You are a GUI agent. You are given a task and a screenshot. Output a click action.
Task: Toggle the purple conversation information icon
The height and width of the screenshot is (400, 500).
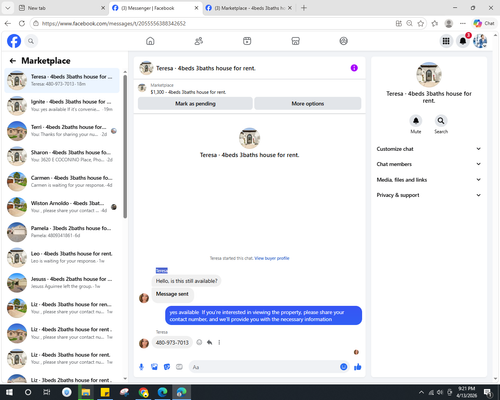354,68
